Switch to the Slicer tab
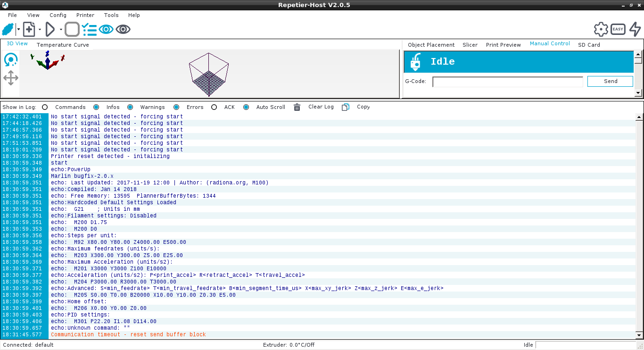644x350 pixels. click(x=470, y=45)
